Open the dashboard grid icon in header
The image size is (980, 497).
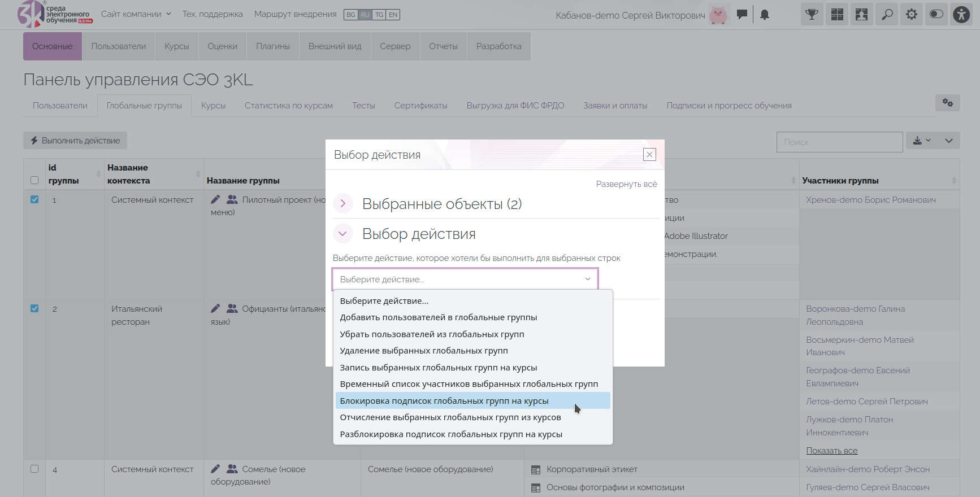pos(836,15)
